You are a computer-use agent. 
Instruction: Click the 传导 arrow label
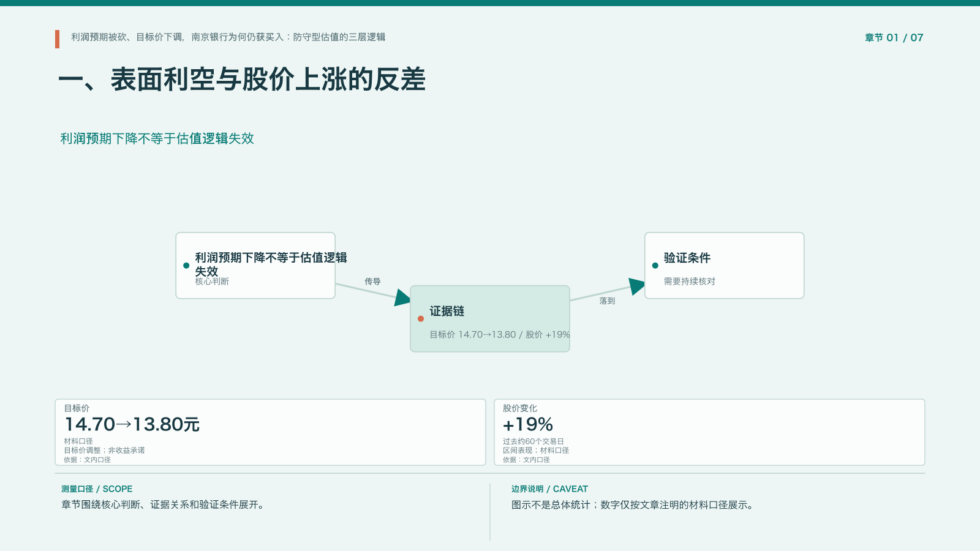coord(372,282)
